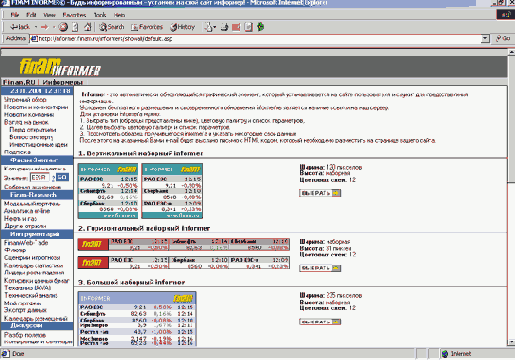
Task: Choose the vertical informer select button
Action: [320, 193]
